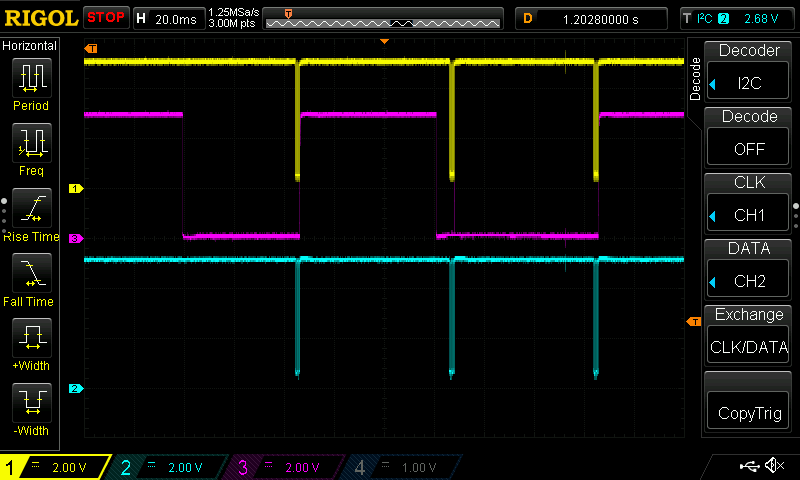Toggle channel 1 at 2.00 V
The width and height of the screenshot is (800, 480).
point(56,467)
